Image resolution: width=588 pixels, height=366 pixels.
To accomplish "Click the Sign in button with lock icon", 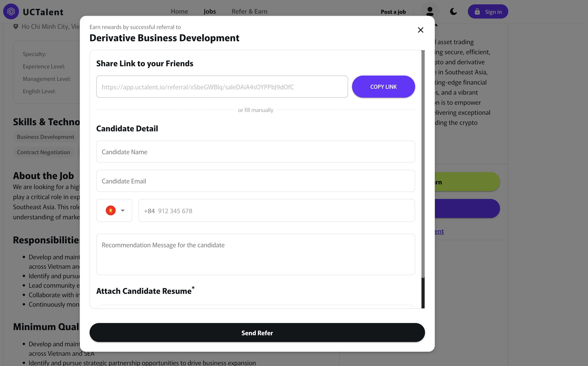I will coord(488,12).
